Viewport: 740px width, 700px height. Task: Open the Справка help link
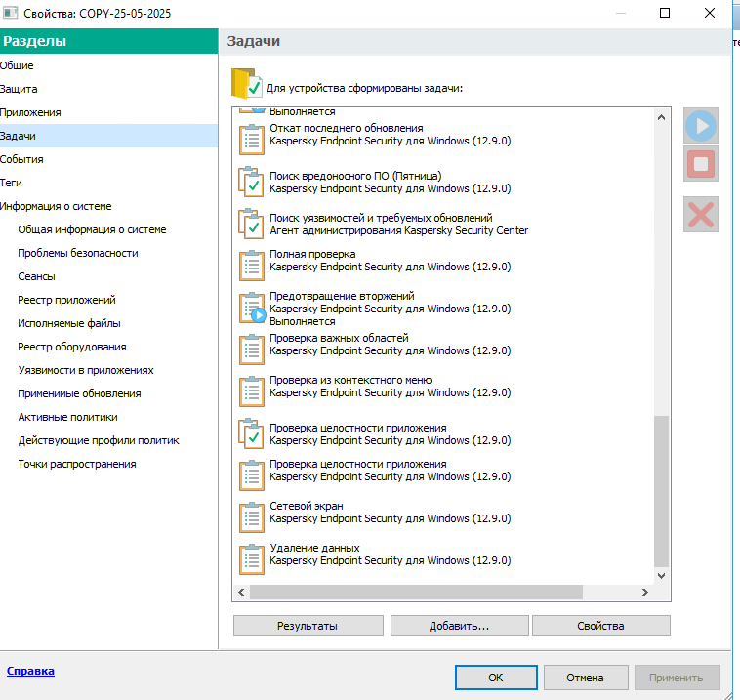30,671
